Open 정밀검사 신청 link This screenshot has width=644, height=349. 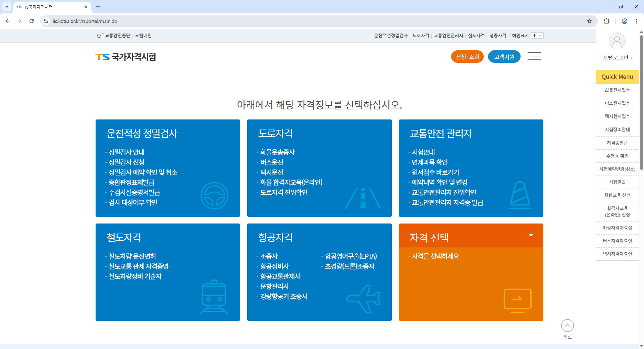click(126, 162)
